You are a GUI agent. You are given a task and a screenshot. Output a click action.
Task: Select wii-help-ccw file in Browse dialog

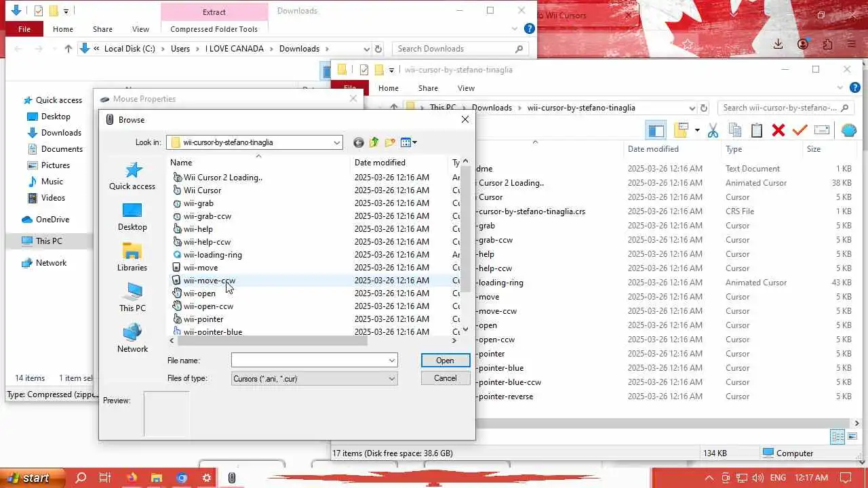(x=201, y=242)
